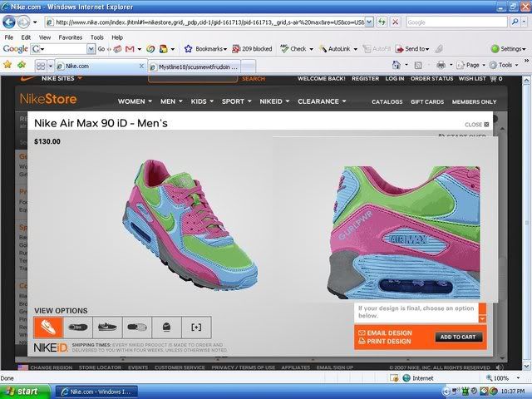Stop loading with the red X icon
The width and height of the screenshot is (532, 399).
(396, 22)
